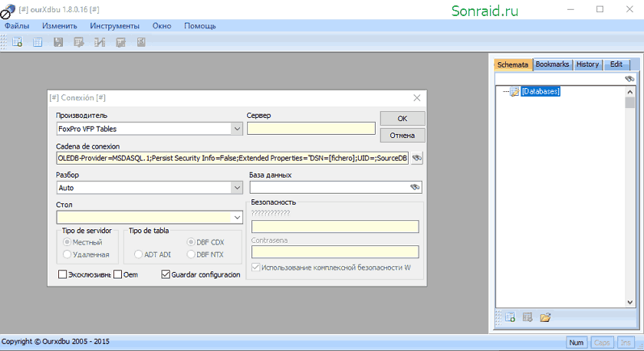Open the Помощь menu
Screen dimensions: 644x351
click(x=200, y=26)
